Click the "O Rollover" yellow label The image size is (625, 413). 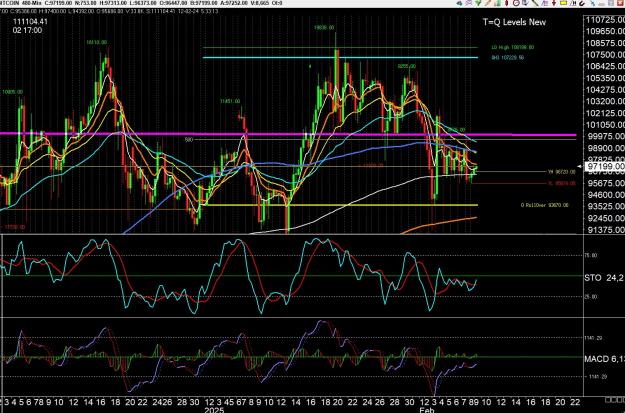pyautogui.click(x=544, y=205)
